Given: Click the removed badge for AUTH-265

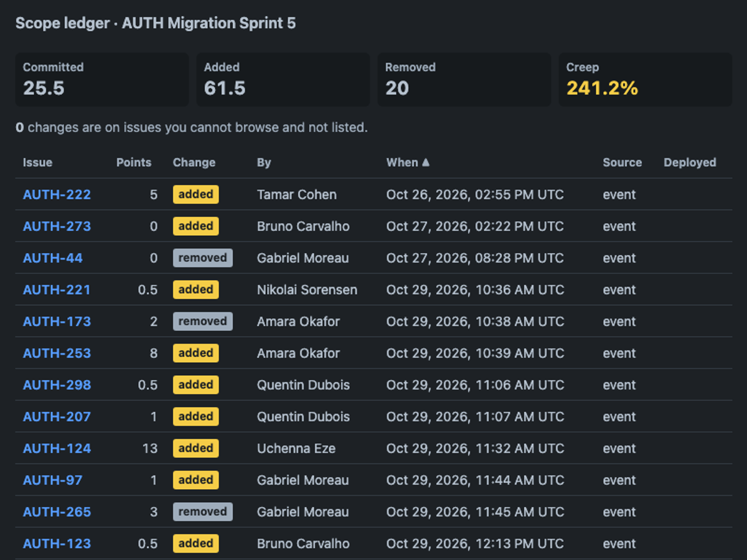Looking at the screenshot, I should (203, 512).
